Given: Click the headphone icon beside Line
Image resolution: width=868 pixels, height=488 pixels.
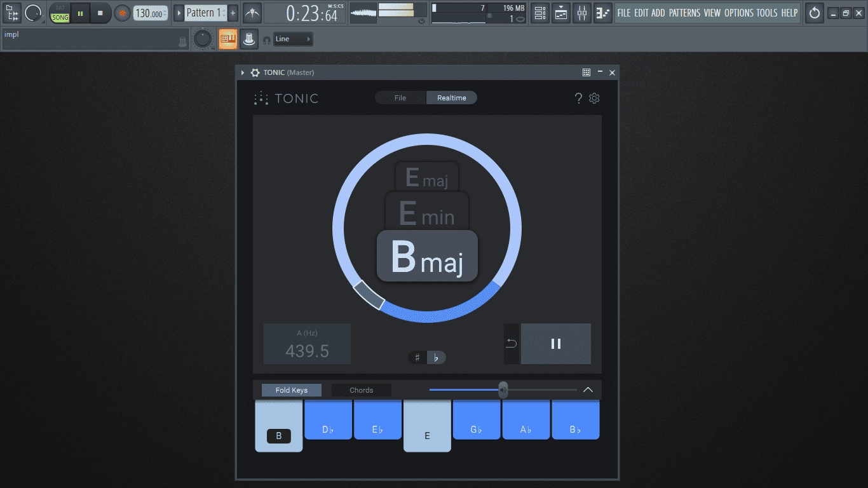Looking at the screenshot, I should (x=267, y=40).
